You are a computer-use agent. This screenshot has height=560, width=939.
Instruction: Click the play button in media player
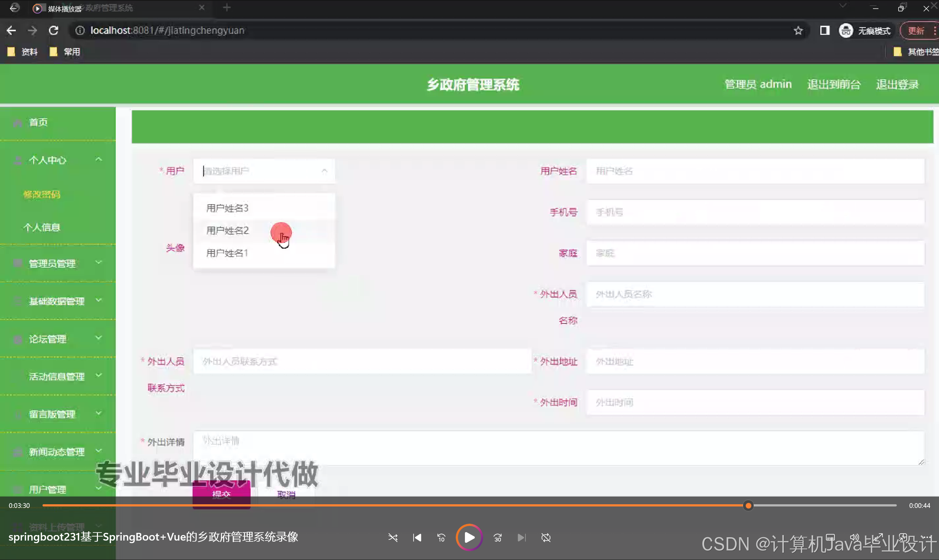(x=469, y=537)
